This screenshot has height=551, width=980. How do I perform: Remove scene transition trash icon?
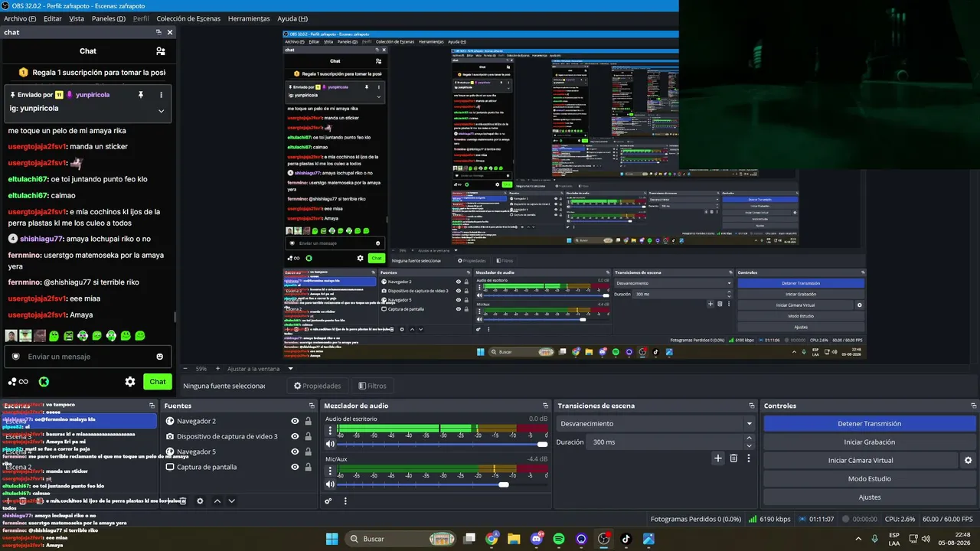coord(733,458)
